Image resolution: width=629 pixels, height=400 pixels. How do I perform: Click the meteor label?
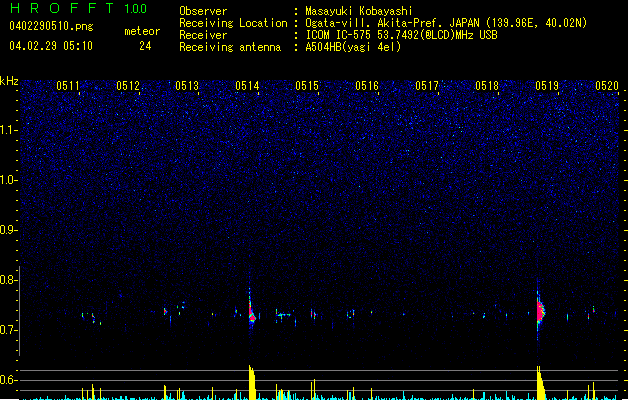point(142,31)
